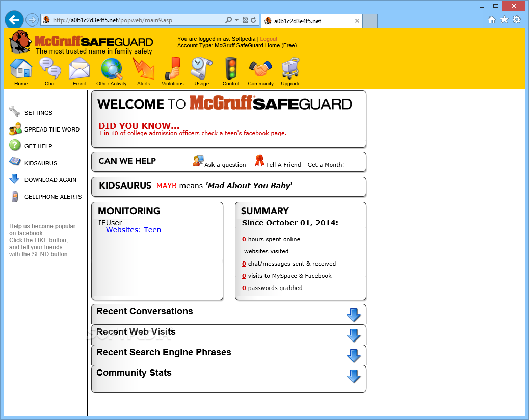
Task: Click the 0 passwords grabbed count
Action: coord(244,288)
